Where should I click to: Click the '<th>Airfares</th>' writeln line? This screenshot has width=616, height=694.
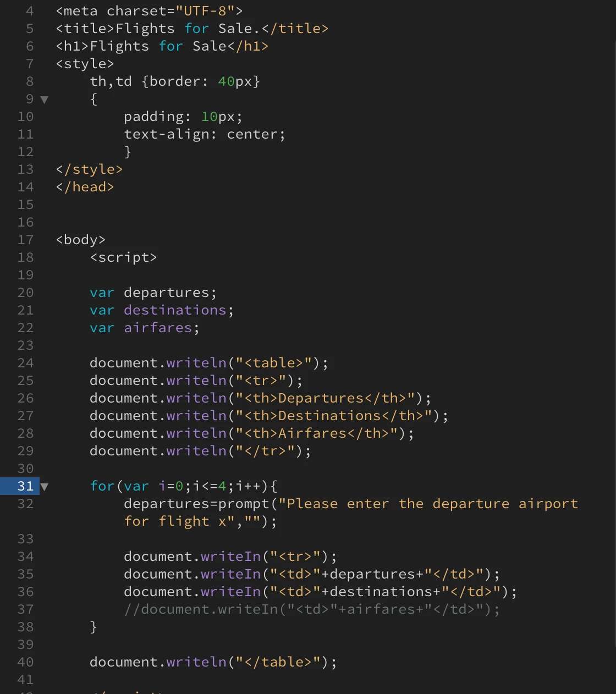click(252, 433)
